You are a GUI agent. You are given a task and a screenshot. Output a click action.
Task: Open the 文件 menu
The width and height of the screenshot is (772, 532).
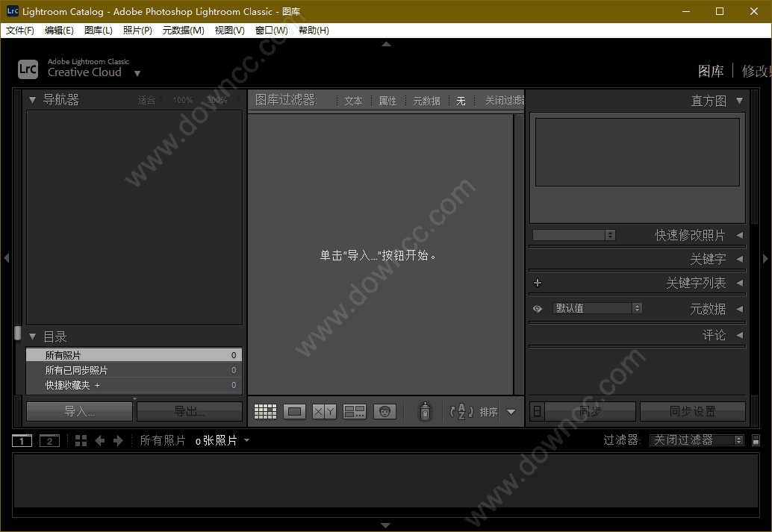point(19,31)
